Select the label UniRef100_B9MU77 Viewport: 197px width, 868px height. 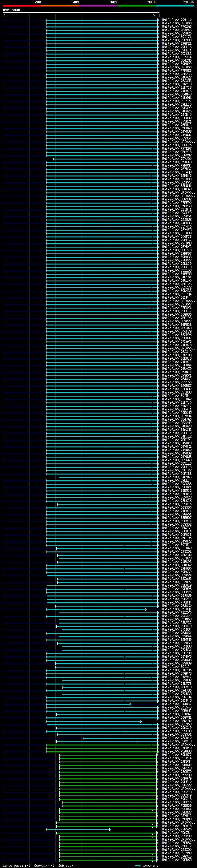[177, 755]
